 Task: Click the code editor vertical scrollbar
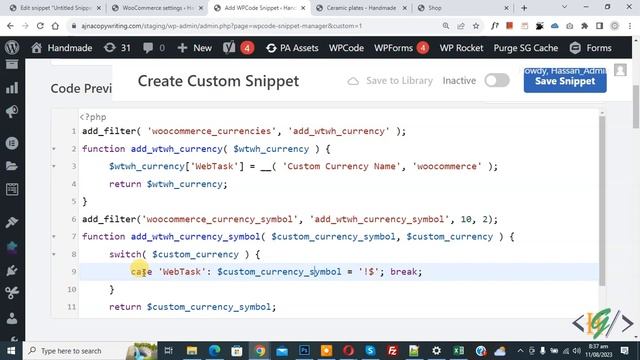pos(602,200)
